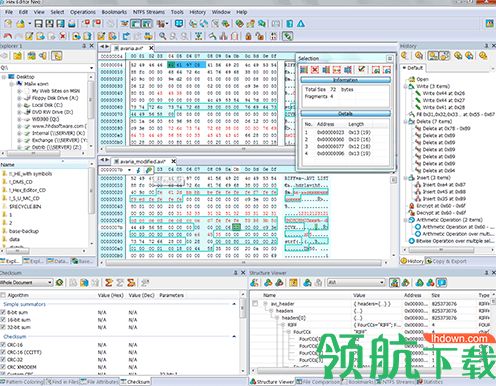Switch to the File Comparison tab
This screenshot has height=386, width=496.
click(x=319, y=382)
